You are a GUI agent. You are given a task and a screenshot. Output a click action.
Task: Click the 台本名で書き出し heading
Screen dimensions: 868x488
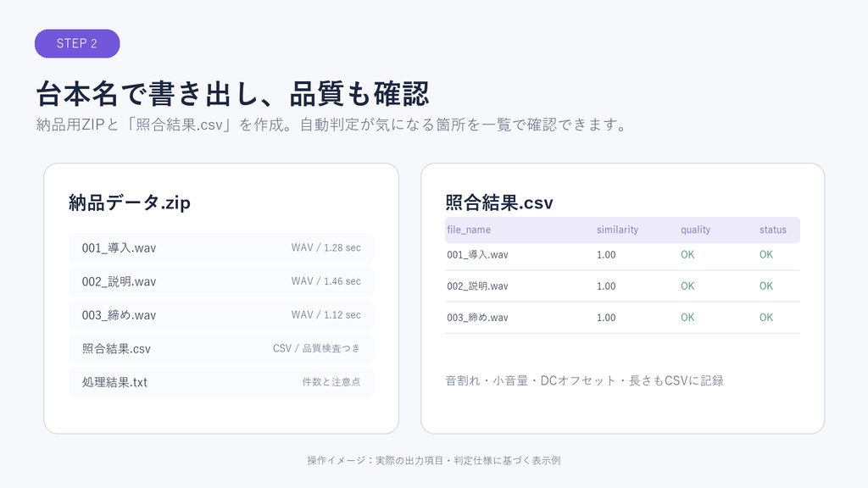pos(232,93)
